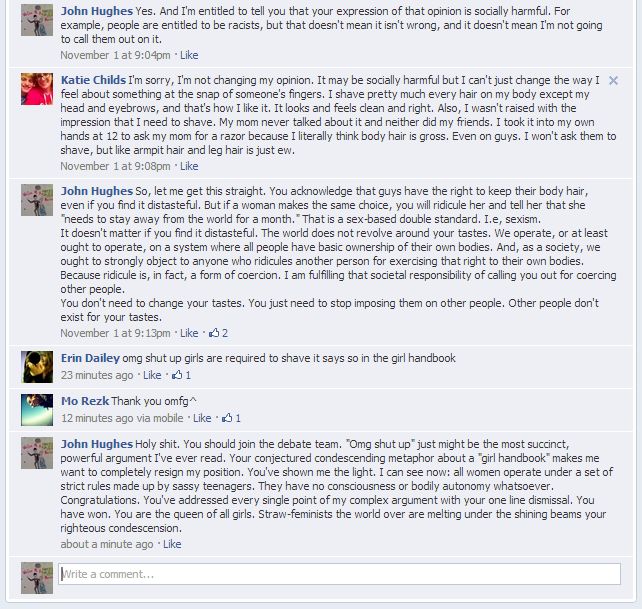This screenshot has width=642, height=609.
Task: Like John Hughes' 9:04pm comment
Action: (x=189, y=55)
